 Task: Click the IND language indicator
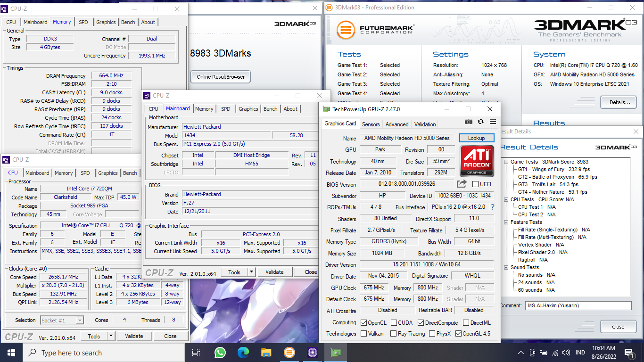pos(580,353)
